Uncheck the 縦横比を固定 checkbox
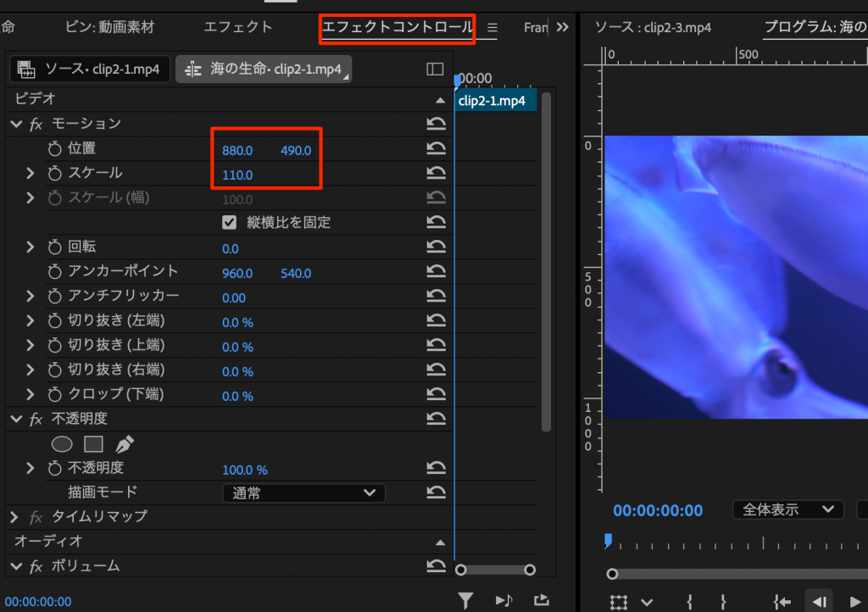This screenshot has height=612, width=868. click(229, 223)
